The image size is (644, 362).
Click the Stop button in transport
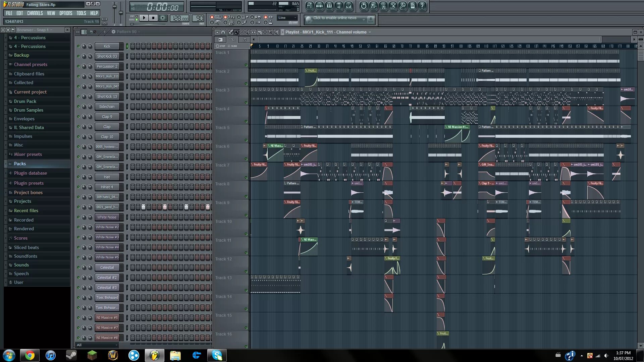coord(153,18)
